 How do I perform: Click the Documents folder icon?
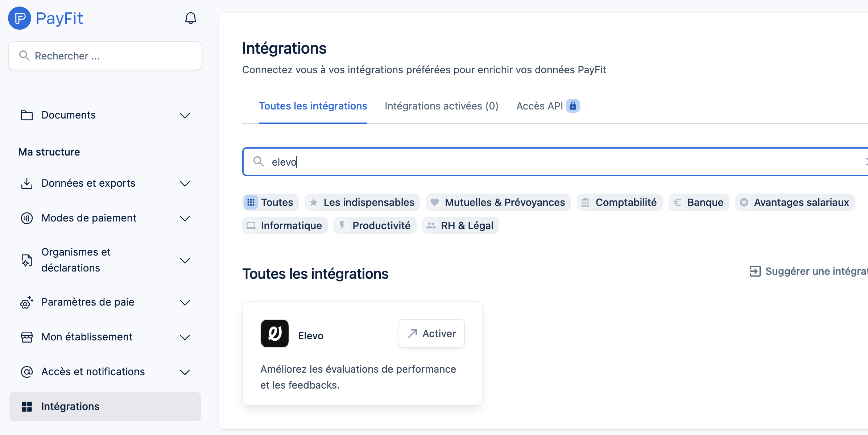coord(27,115)
